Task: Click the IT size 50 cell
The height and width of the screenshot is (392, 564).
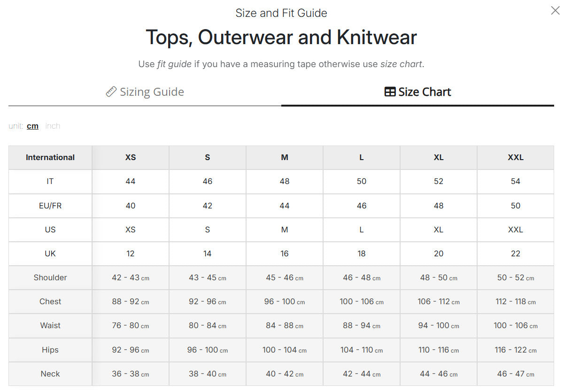Action: pyautogui.click(x=362, y=181)
